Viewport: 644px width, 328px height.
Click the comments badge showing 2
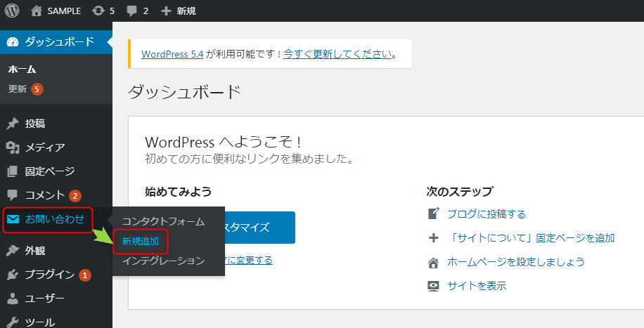coord(75,196)
